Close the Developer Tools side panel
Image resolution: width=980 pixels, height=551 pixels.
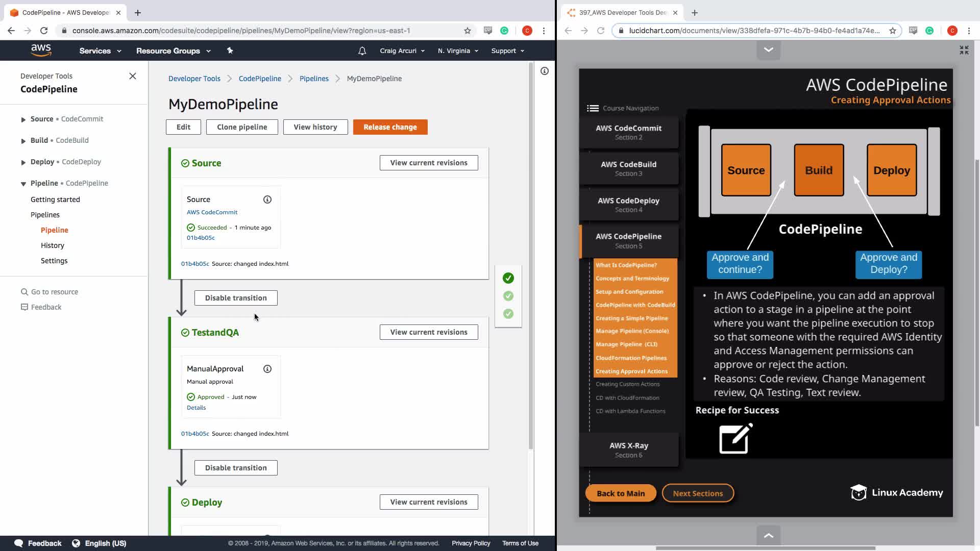pyautogui.click(x=133, y=76)
